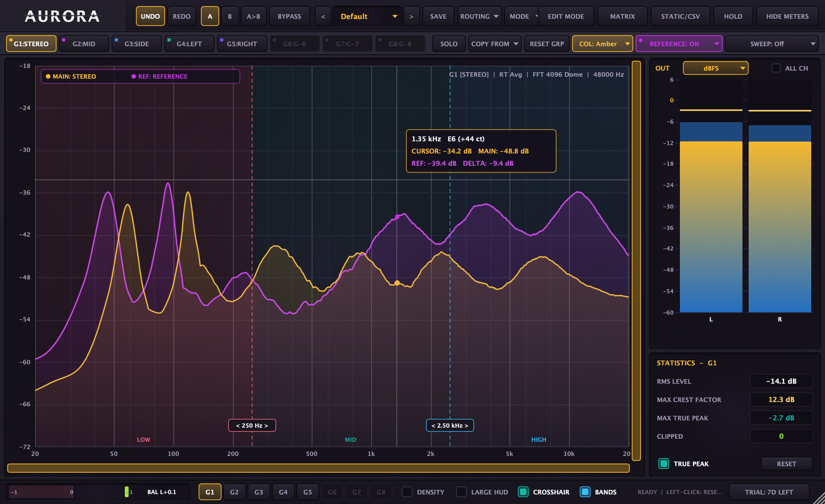Open the MATRIX view
The height and width of the screenshot is (504, 825).
point(622,16)
